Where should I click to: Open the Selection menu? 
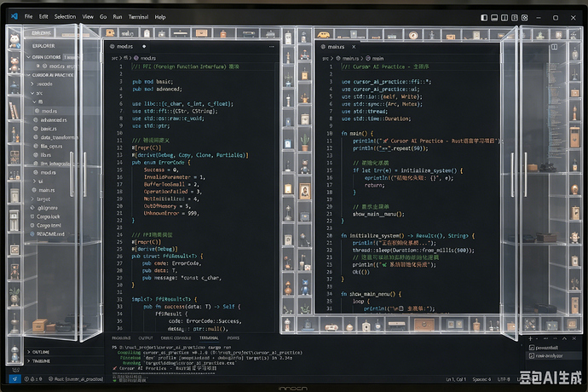[x=65, y=16]
